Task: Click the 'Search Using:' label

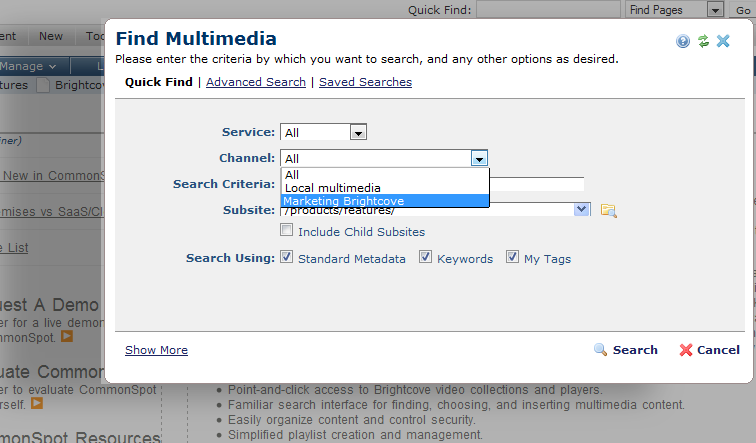Action: [x=230, y=258]
